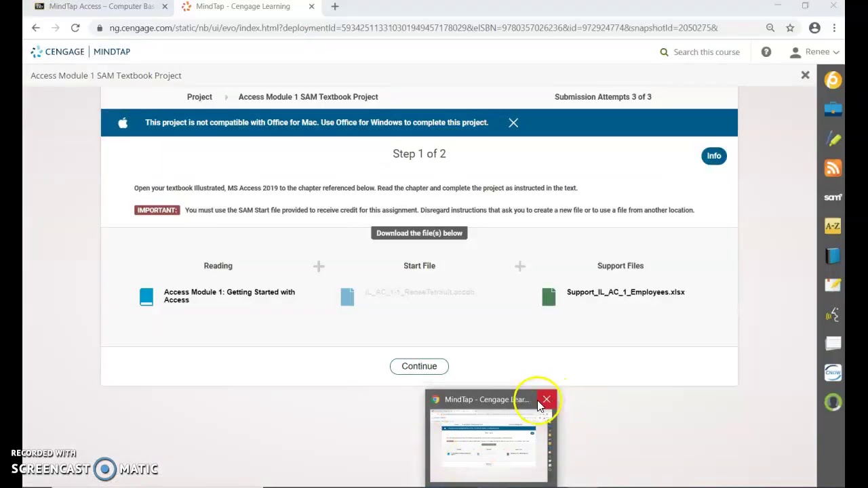Open the RSS feed app in sidebar
Screen dimensions: 868x488
pos(833,167)
